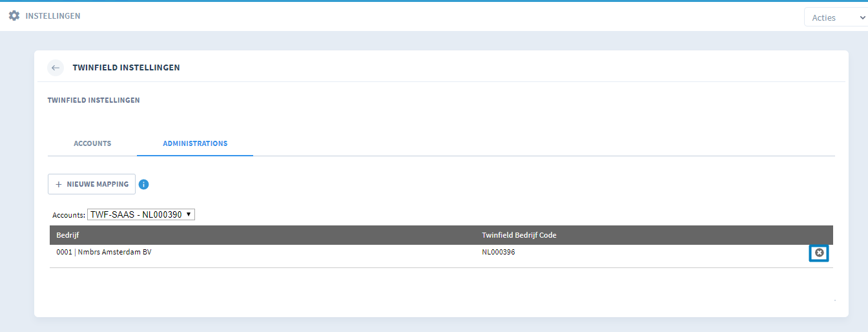Click the Twinfield Instellingen panel title
868x332 pixels.
[x=126, y=68]
